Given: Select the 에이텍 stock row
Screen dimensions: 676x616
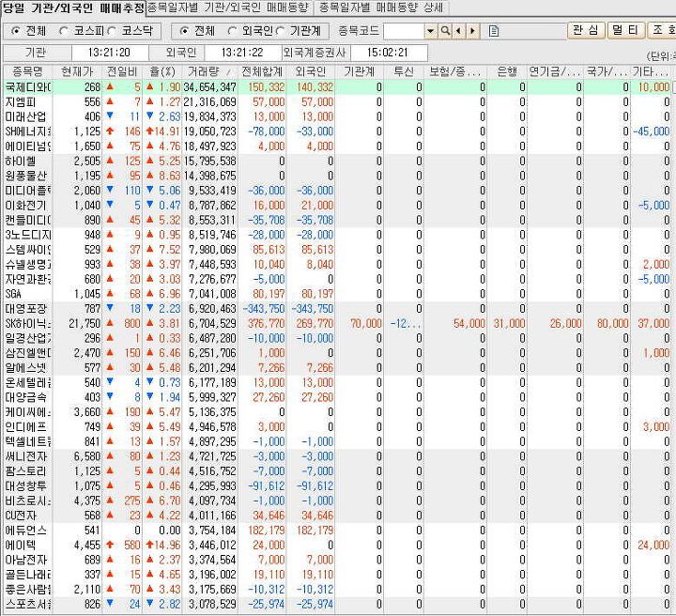Looking at the screenshot, I should 337,545.
